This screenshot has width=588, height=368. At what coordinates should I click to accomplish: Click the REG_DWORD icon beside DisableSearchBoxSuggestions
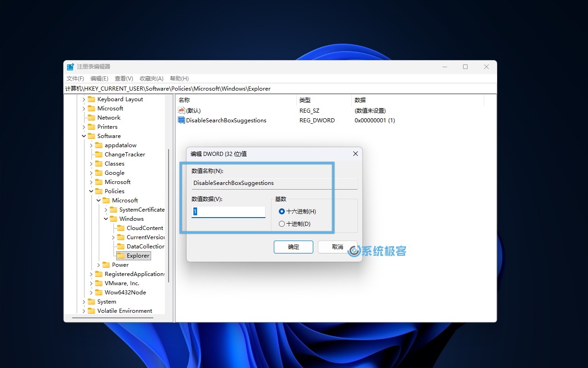181,120
